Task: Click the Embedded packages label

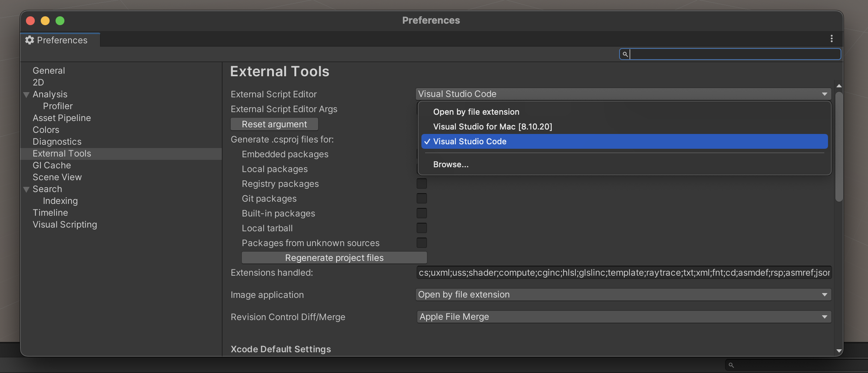Action: coord(285,154)
